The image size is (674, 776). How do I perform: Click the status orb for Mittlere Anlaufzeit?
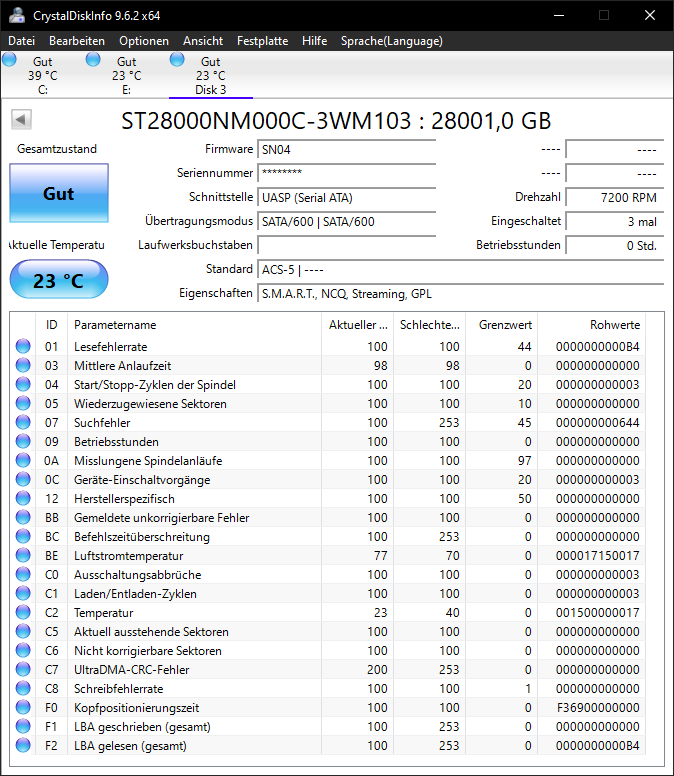[23, 365]
